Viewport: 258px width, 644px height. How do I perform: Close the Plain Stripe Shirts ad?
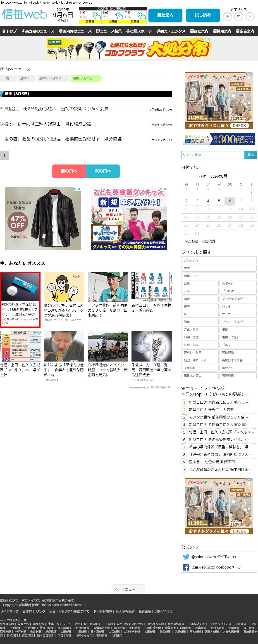point(79,189)
